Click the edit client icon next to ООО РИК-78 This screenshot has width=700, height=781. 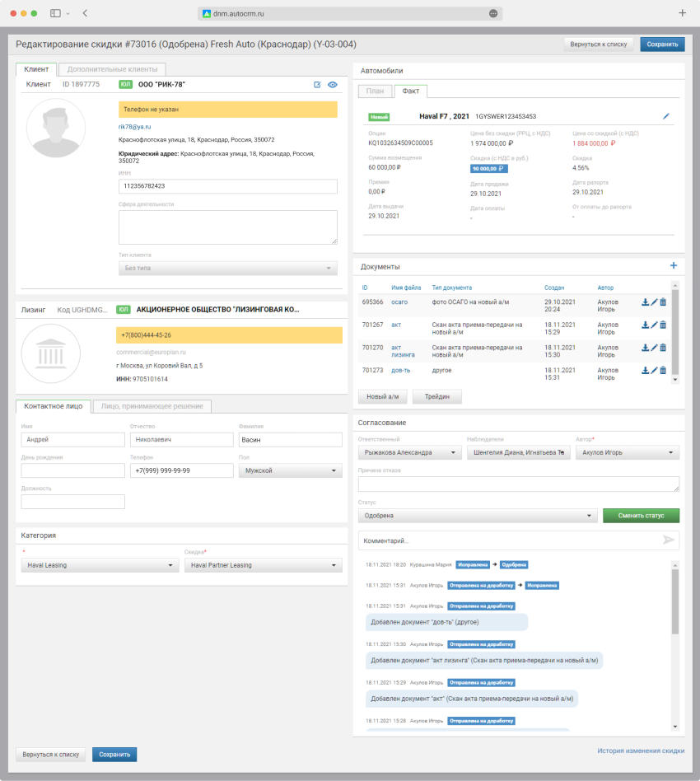(x=317, y=85)
